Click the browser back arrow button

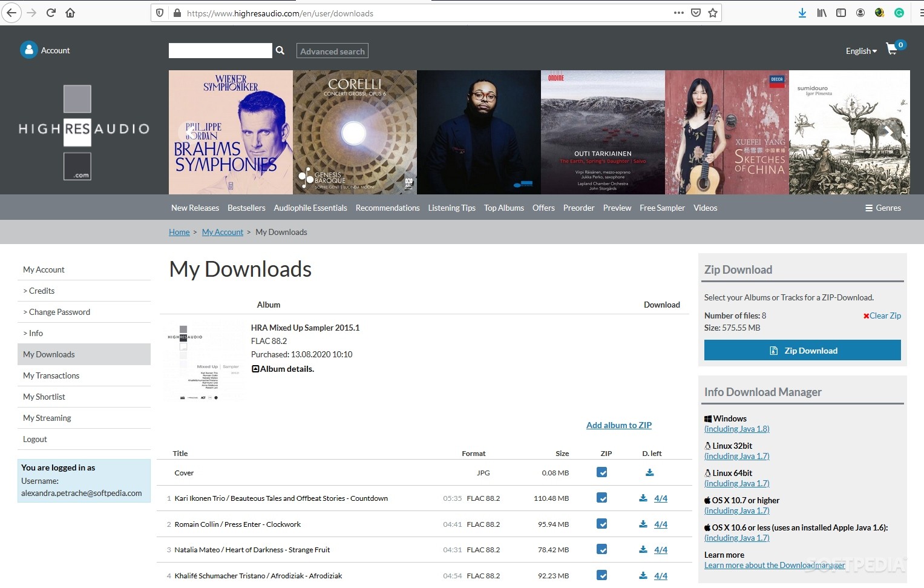click(x=11, y=13)
